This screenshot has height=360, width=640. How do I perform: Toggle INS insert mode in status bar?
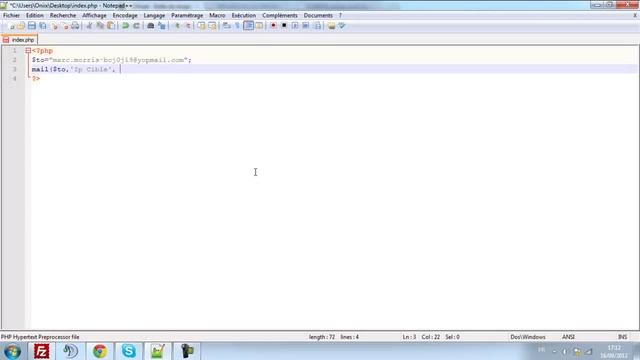pos(622,337)
